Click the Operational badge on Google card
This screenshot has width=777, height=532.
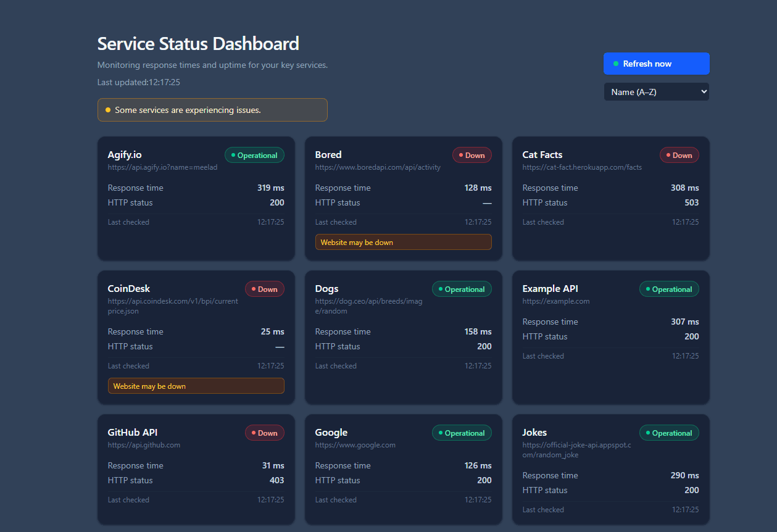[462, 433]
